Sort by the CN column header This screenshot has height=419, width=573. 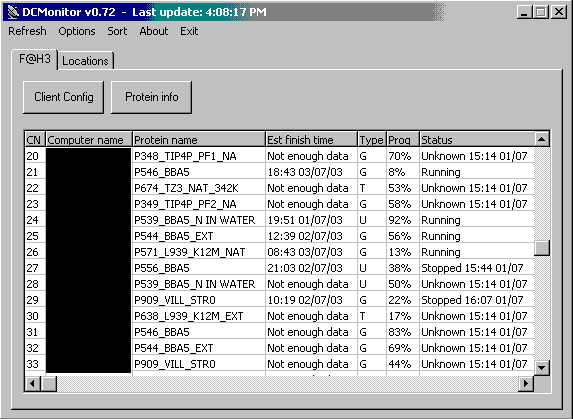pyautogui.click(x=35, y=140)
